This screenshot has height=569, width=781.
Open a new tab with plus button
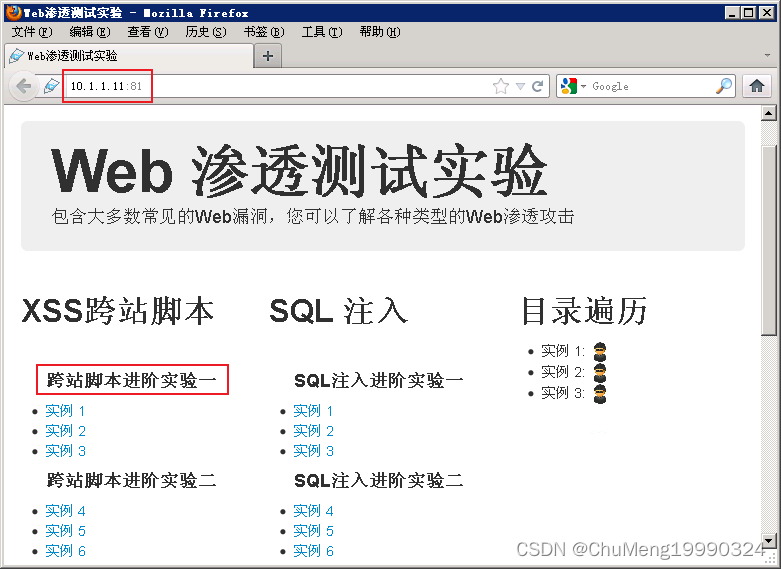[x=268, y=56]
